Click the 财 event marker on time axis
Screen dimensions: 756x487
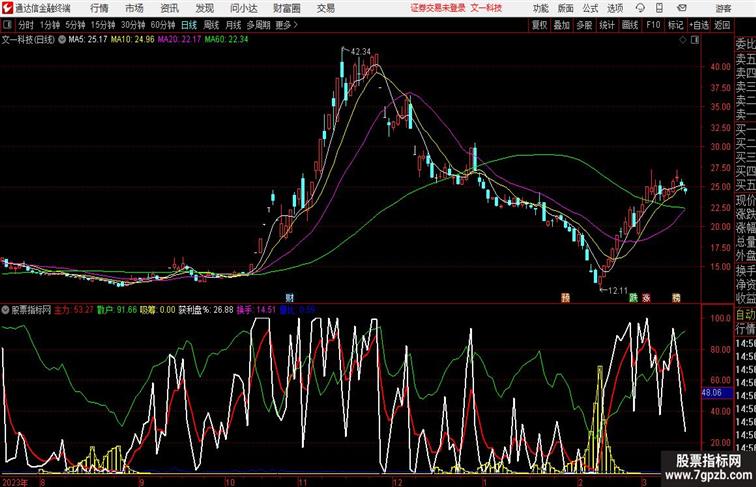289,298
